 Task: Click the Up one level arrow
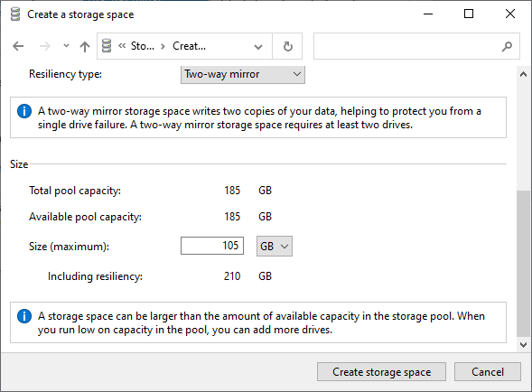[x=85, y=46]
